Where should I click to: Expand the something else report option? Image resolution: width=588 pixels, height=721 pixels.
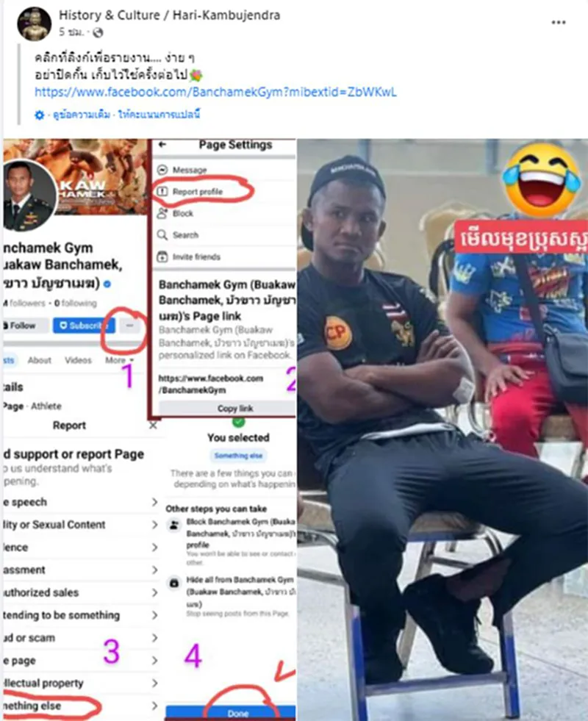coord(81,706)
